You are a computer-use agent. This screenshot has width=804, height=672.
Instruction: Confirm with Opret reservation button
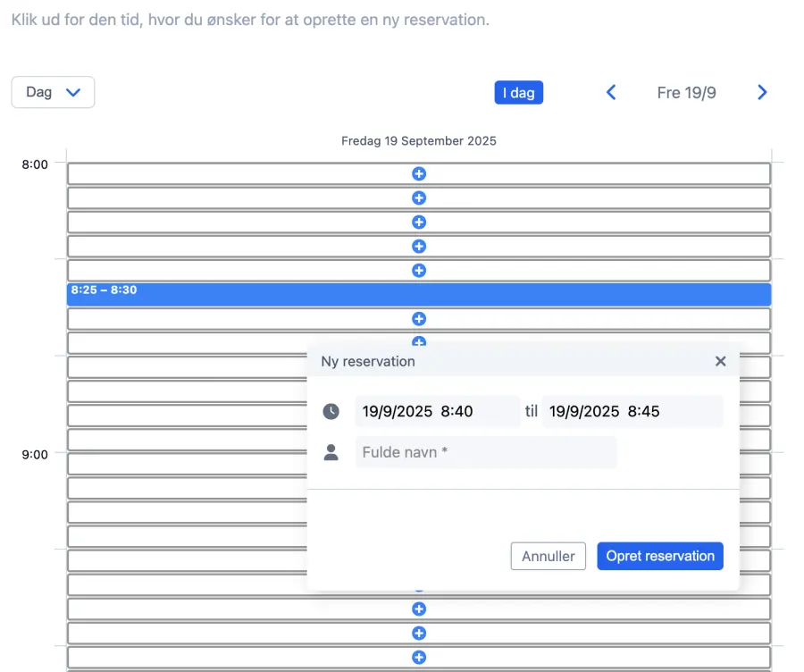tap(659, 556)
